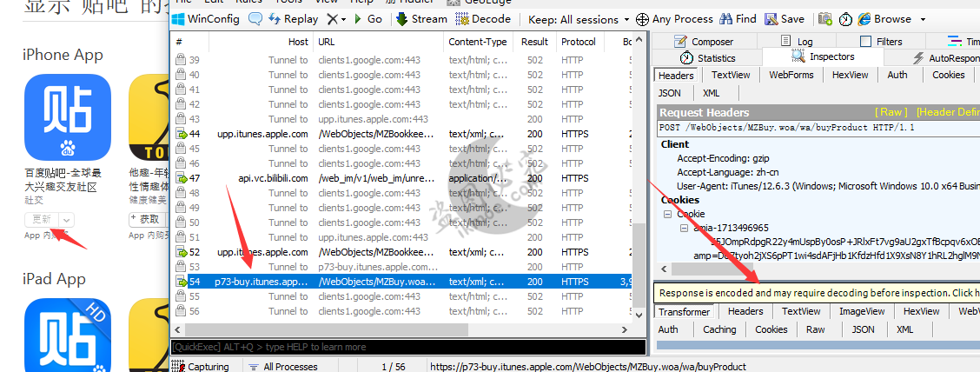Screen dimensions: 980x372
Task: Click the Any Process target icon
Action: pyautogui.click(x=642, y=19)
